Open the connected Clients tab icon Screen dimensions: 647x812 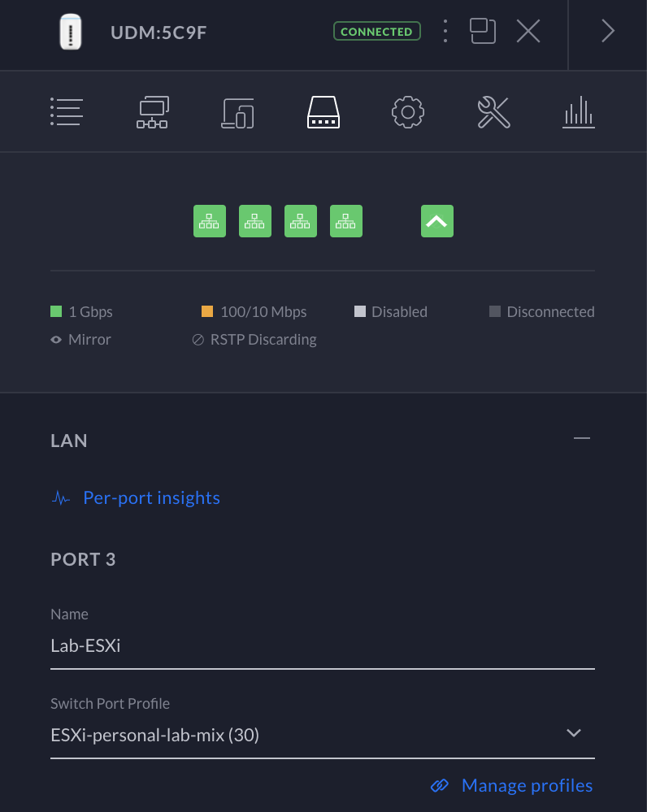[237, 112]
